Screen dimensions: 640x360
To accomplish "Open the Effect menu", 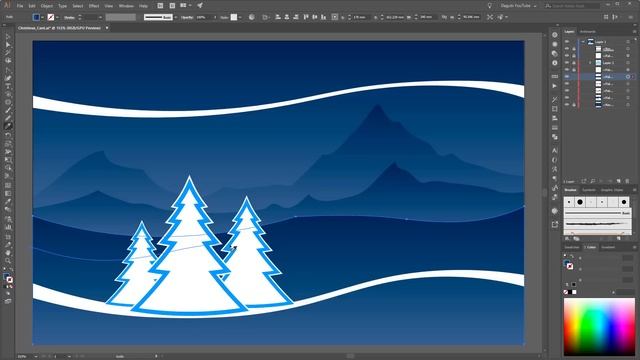I will (x=94, y=6).
